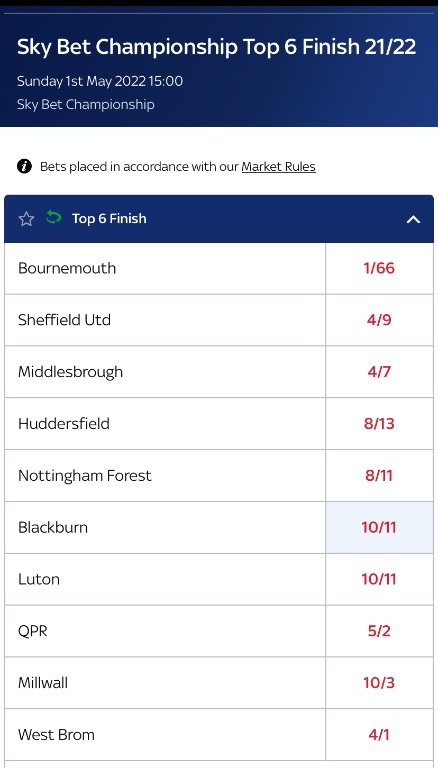The width and height of the screenshot is (438, 768).
Task: Select QPR odds 5/2
Action: 379,632
